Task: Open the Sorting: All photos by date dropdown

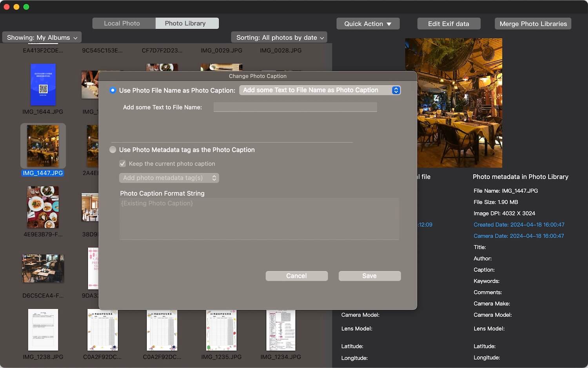Action: point(279,38)
